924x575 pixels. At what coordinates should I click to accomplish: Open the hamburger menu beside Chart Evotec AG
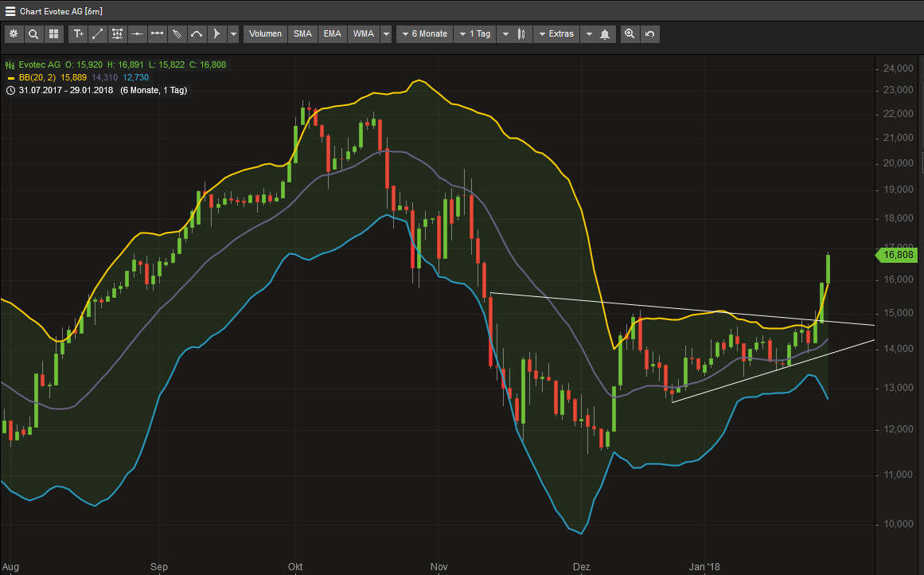coord(10,11)
